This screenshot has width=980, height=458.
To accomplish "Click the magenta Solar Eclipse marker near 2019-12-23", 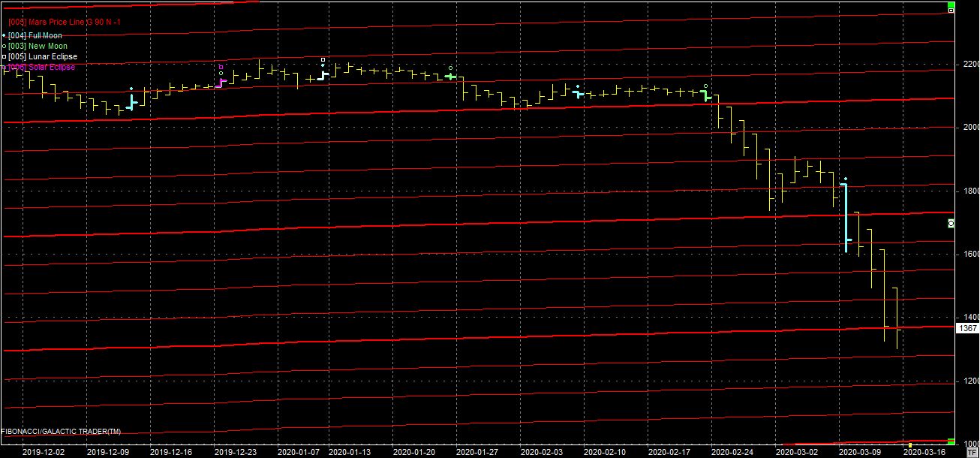I will click(x=221, y=67).
